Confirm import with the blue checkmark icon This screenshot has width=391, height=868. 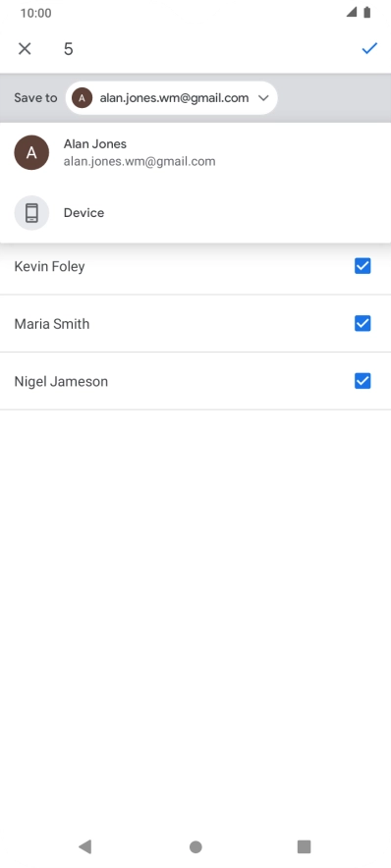pyautogui.click(x=369, y=49)
